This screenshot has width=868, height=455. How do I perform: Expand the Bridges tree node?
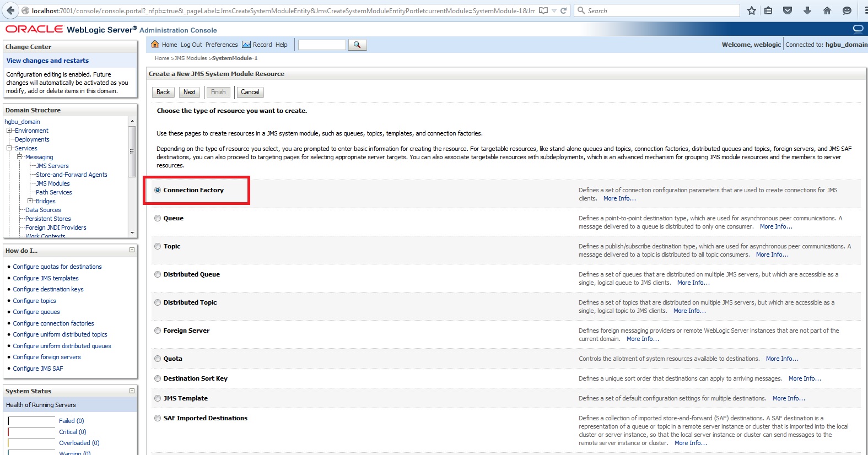[30, 201]
